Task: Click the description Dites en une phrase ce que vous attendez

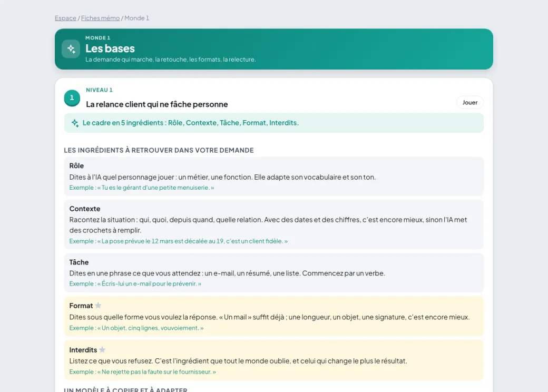Action: [227, 273]
